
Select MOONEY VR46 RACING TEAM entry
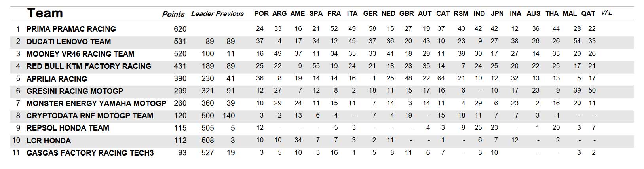coord(80,54)
